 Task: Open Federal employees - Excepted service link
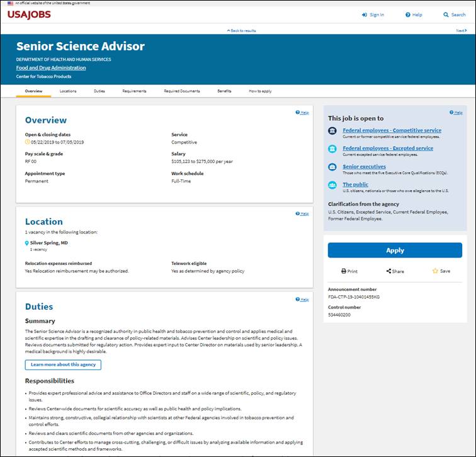(388, 149)
